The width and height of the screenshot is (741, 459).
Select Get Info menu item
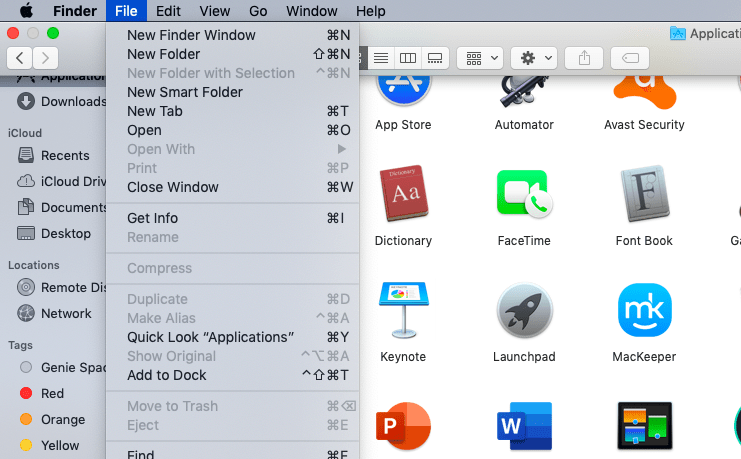point(233,218)
